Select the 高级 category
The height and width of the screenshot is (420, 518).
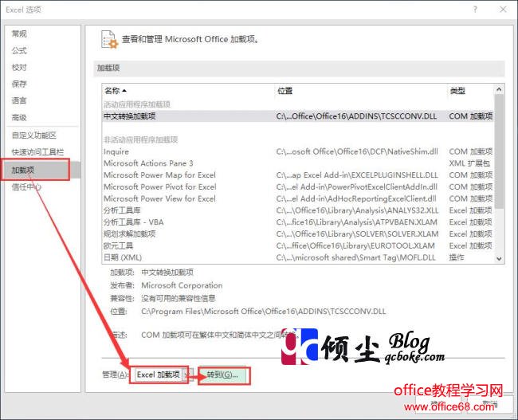click(19, 117)
